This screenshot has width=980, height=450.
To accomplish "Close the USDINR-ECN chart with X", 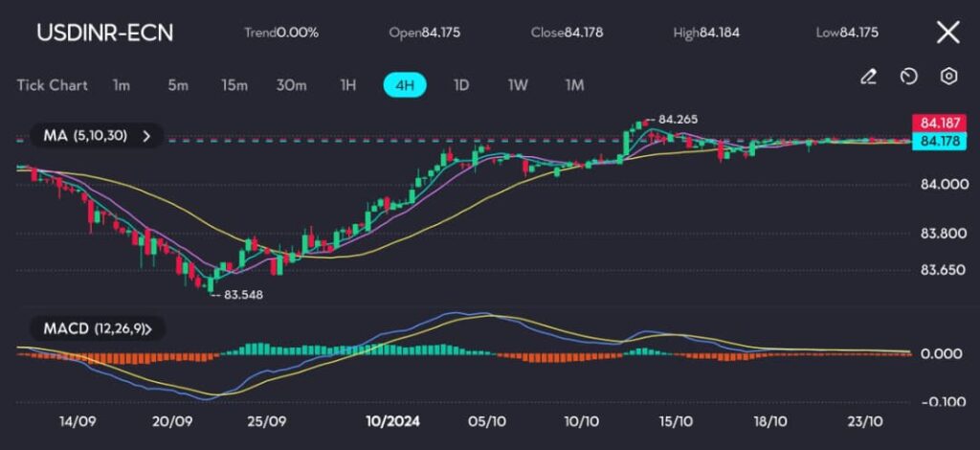I will 947,33.
